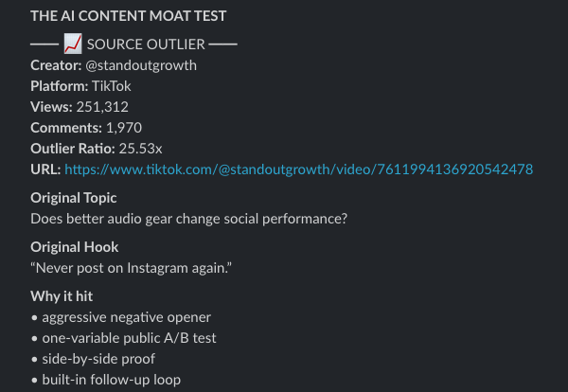Click the URL label text
568x392 pixels.
(44, 169)
